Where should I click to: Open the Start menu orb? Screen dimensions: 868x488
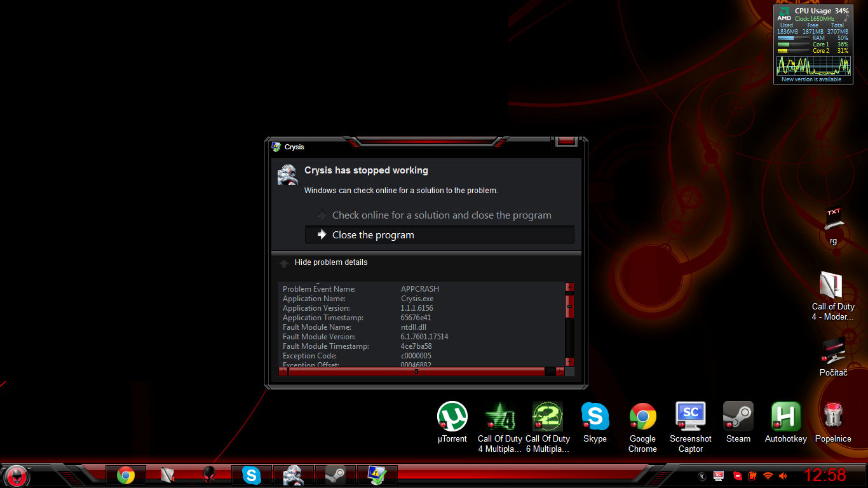click(x=17, y=475)
